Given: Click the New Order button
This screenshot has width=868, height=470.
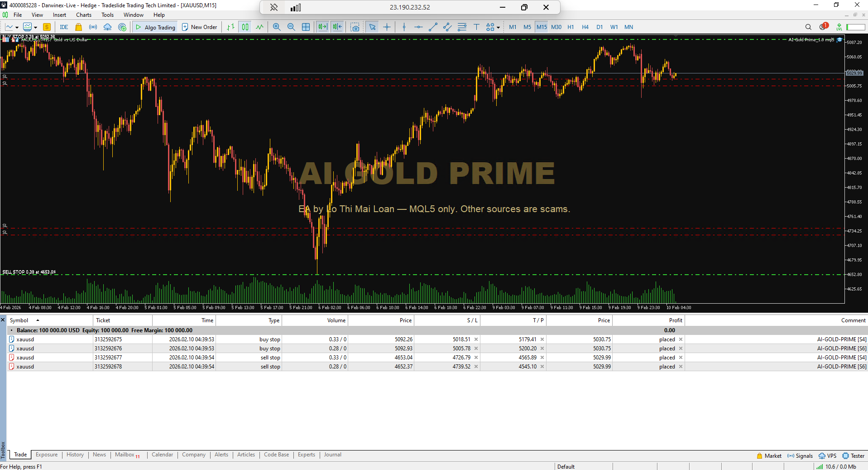Looking at the screenshot, I should 200,27.
